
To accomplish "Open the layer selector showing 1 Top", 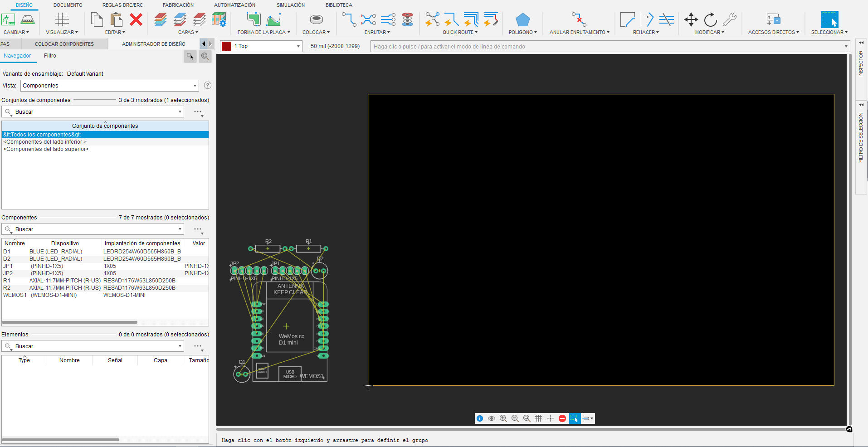I will click(x=261, y=46).
